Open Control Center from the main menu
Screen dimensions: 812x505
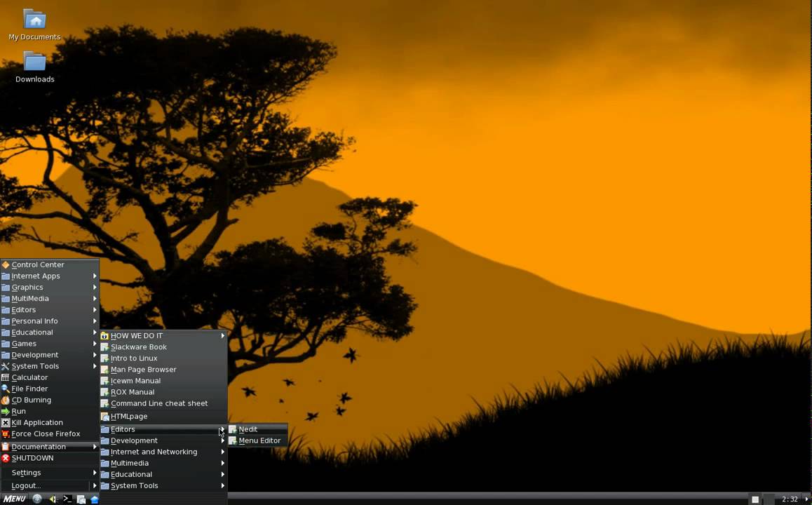click(50, 264)
